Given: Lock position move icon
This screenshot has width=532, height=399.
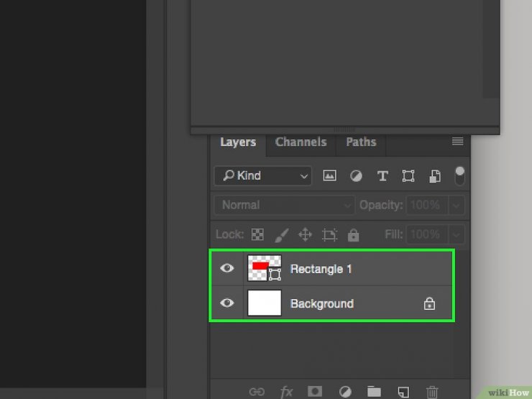Looking at the screenshot, I should (305, 234).
